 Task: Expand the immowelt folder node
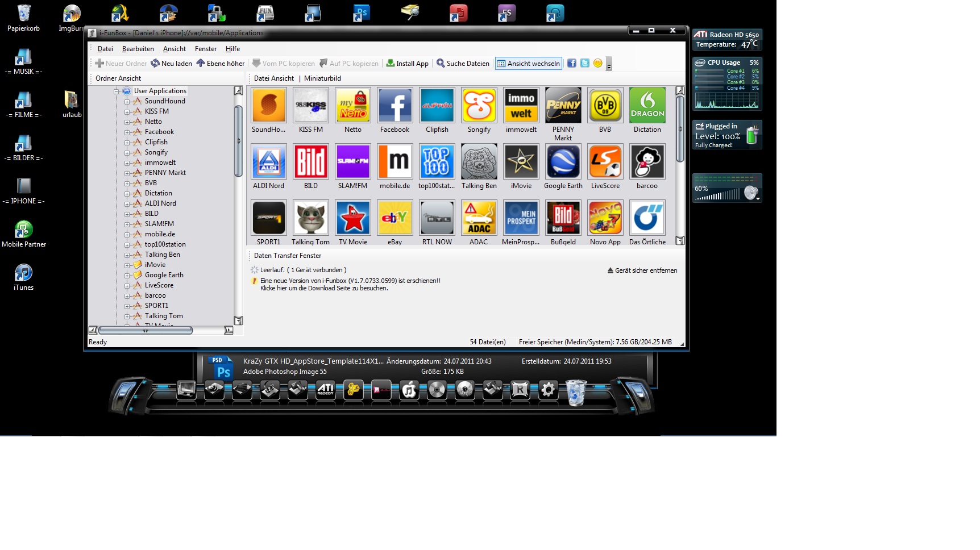click(127, 163)
